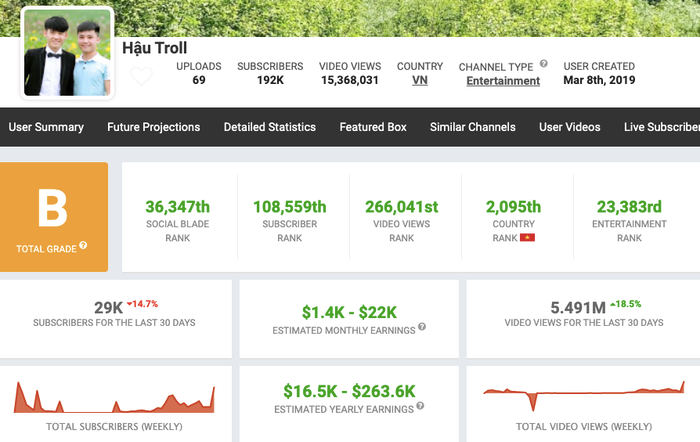Image resolution: width=700 pixels, height=442 pixels.
Task: Switch to Future Projections tab
Action: [154, 127]
